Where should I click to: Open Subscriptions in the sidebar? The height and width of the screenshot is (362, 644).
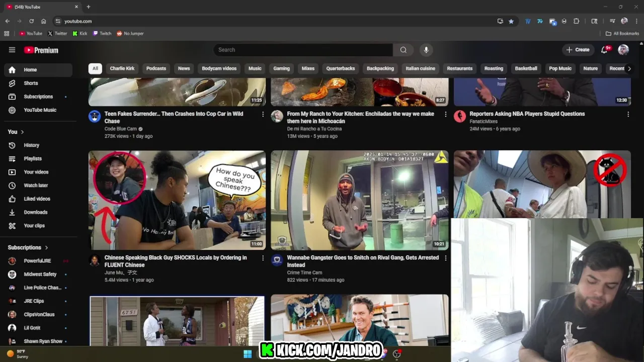38,97
